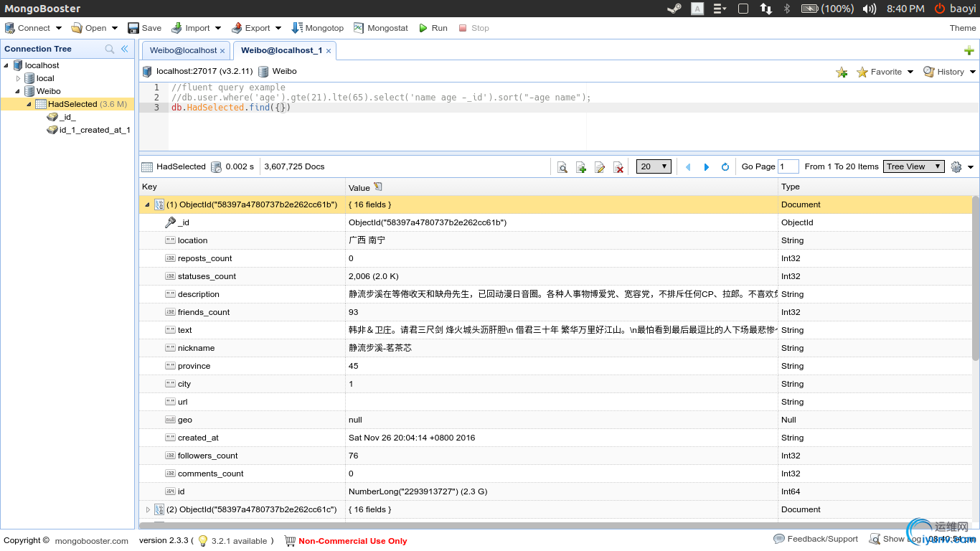The height and width of the screenshot is (551, 980).
Task: Select the local database
Action: tap(45, 78)
